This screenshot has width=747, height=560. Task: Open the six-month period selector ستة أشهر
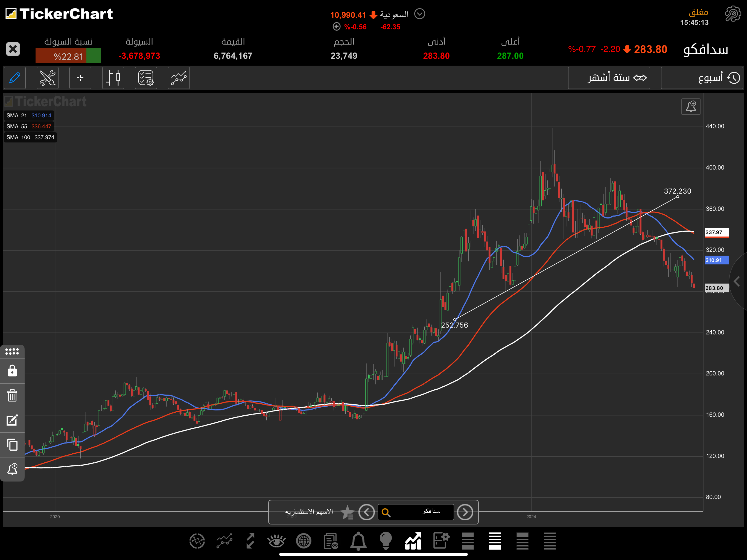pos(609,78)
